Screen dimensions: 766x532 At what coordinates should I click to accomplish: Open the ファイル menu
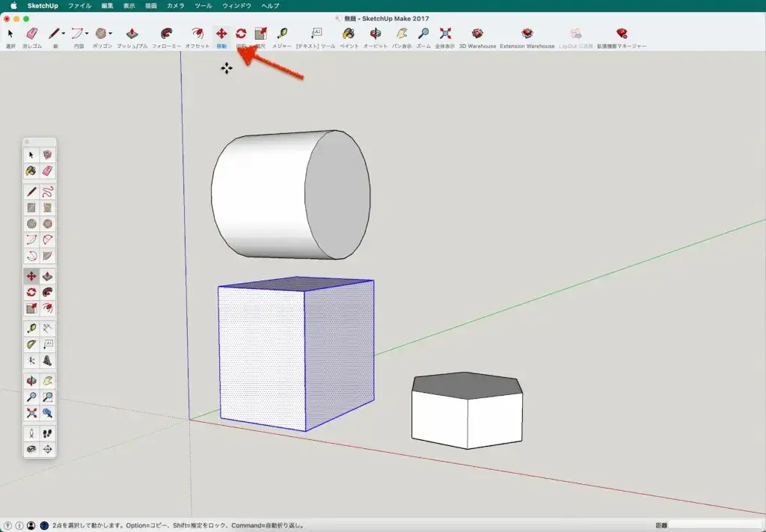click(79, 6)
